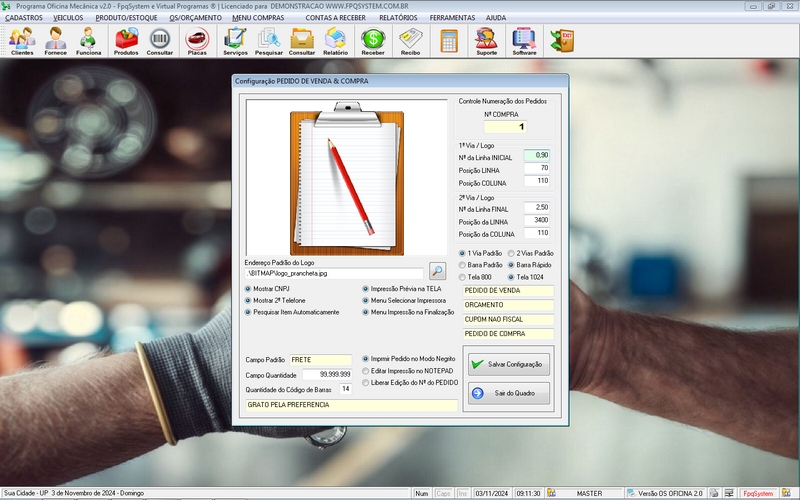Launch the calculator toolbar icon
Image resolution: width=800 pixels, height=500 pixels.
pos(449,40)
